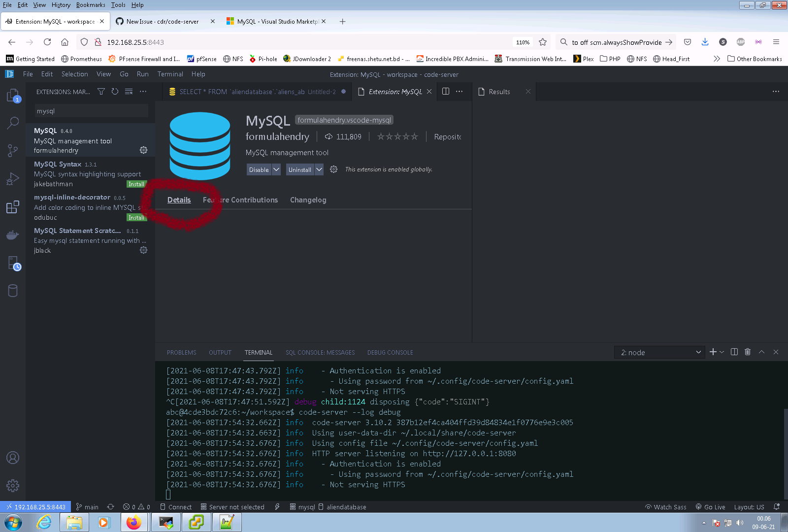Switch to the Changelog tab
Image resolution: width=788 pixels, height=532 pixels.
308,200
